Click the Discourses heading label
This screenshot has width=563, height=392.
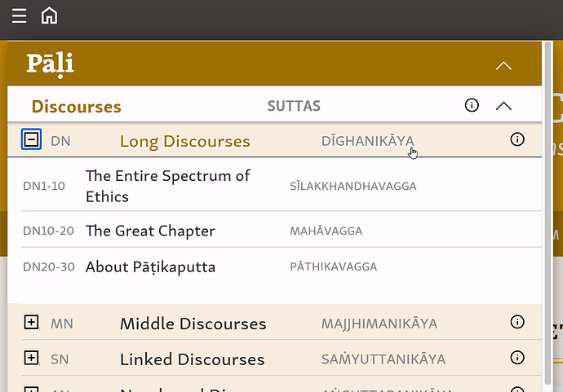[77, 107]
